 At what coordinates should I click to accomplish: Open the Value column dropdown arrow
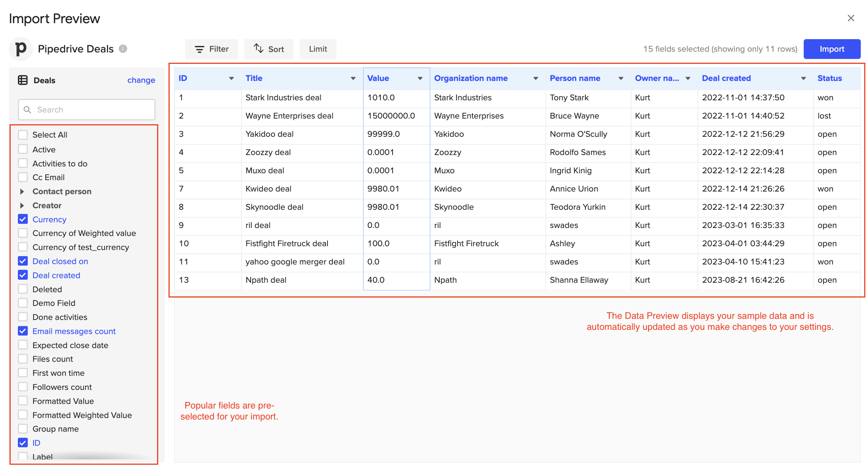click(420, 78)
